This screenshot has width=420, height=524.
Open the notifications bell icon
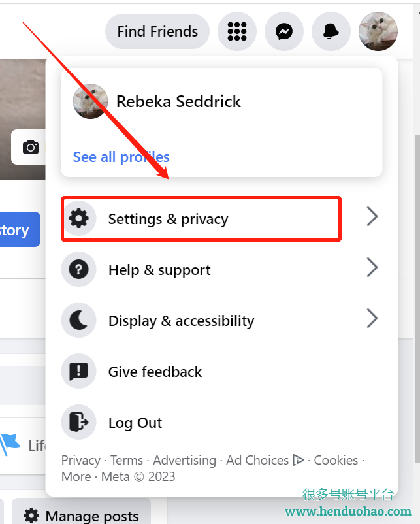click(331, 31)
